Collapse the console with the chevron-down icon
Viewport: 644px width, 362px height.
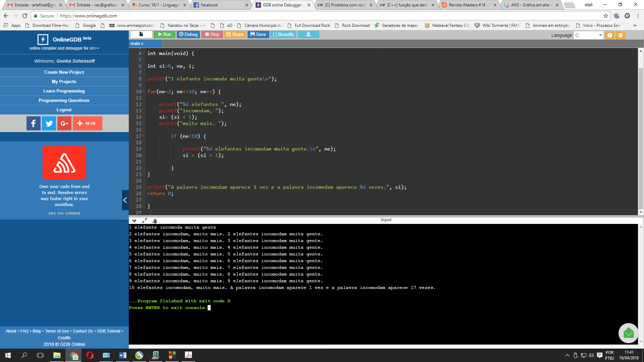(x=134, y=221)
